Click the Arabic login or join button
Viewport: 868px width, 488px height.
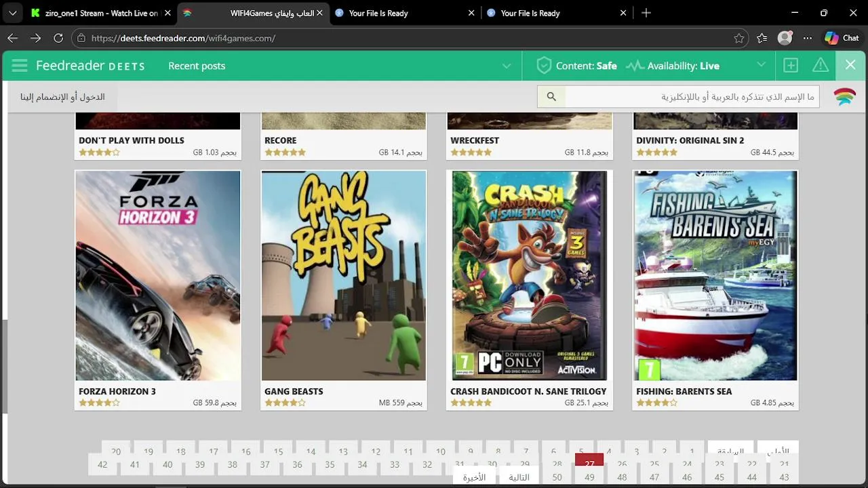62,97
